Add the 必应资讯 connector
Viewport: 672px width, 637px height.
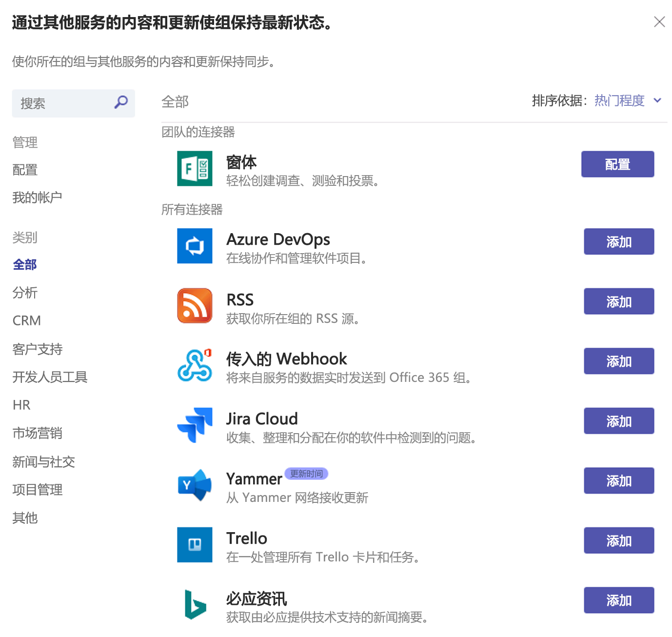(619, 600)
